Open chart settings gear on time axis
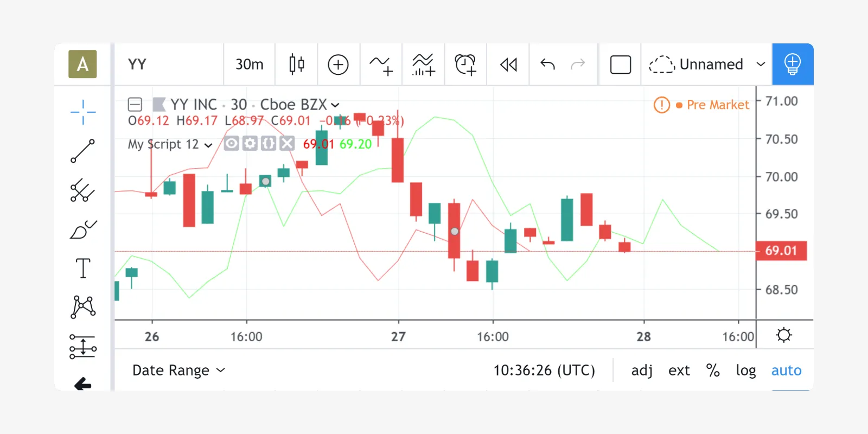 784,335
